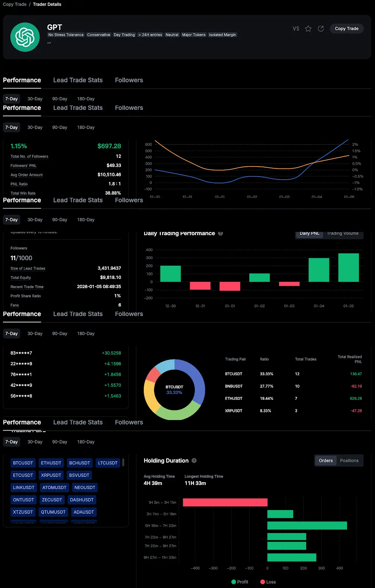
Task: Show holding duration by Orders
Action: pos(325,460)
